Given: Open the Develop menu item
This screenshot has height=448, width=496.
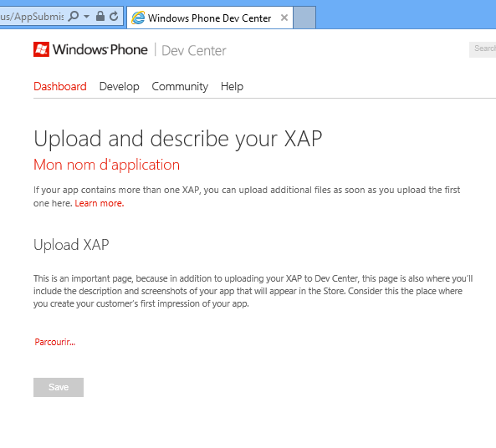Looking at the screenshot, I should tap(120, 86).
